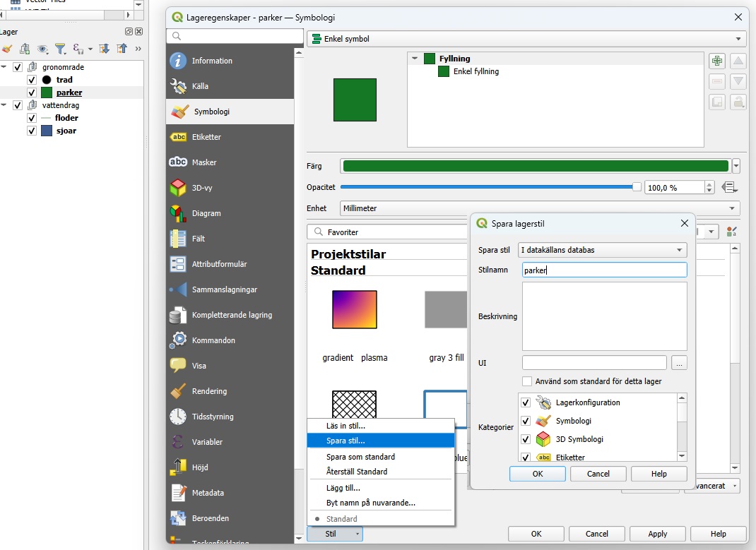Screen dimensions: 756x550
Task: Collapse the vattendrag group in Lager
Action: pyautogui.click(x=4, y=105)
